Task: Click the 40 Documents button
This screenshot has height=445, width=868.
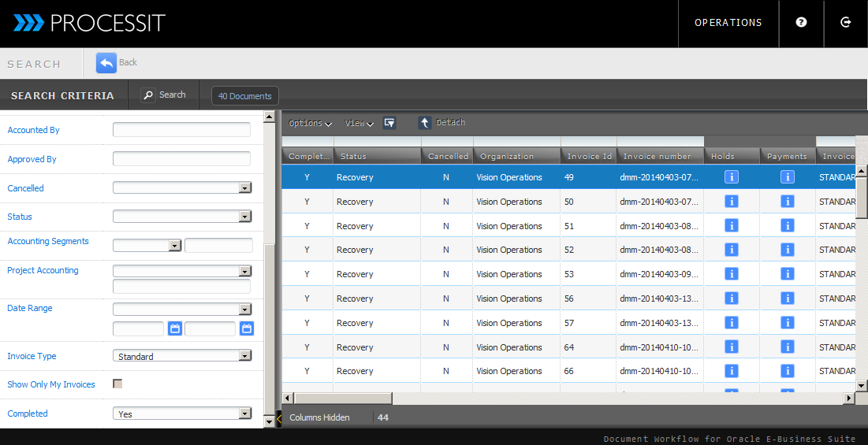Action: 244,96
